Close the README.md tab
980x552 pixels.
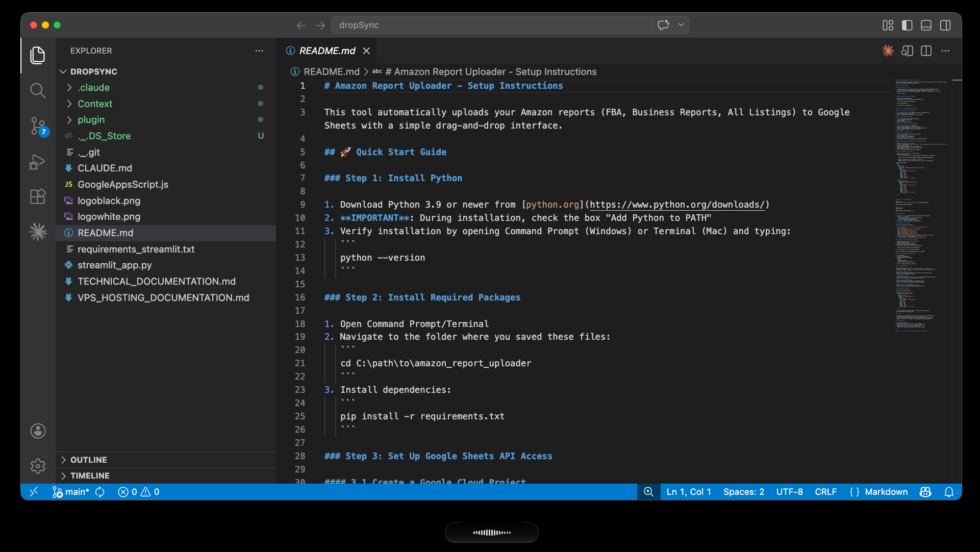click(x=366, y=51)
